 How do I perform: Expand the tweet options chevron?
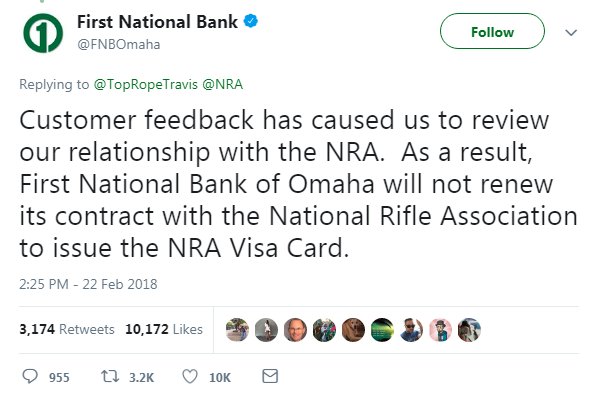point(571,33)
